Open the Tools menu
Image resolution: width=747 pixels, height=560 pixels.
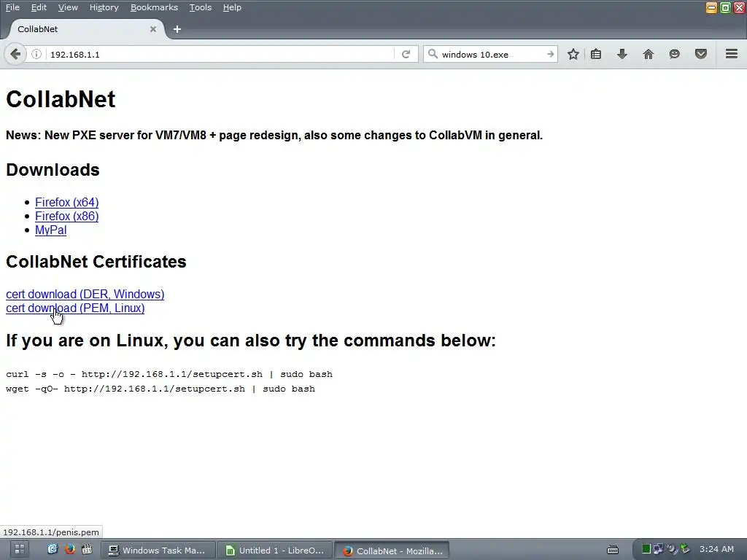coord(200,7)
